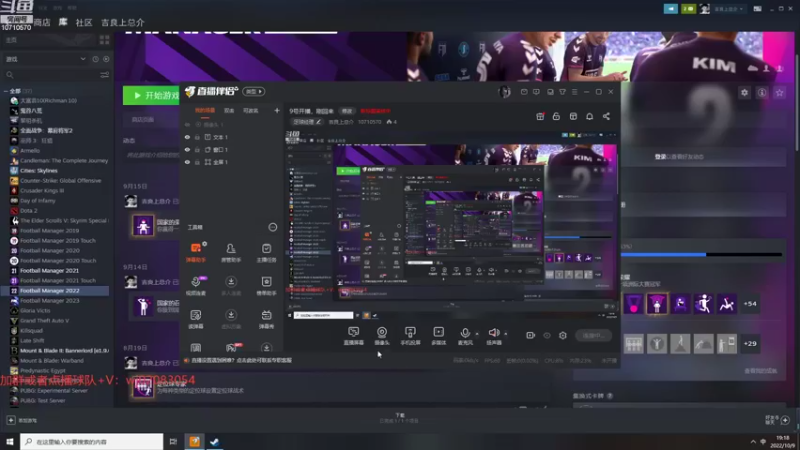Click the share icon in stream header

tap(606, 116)
